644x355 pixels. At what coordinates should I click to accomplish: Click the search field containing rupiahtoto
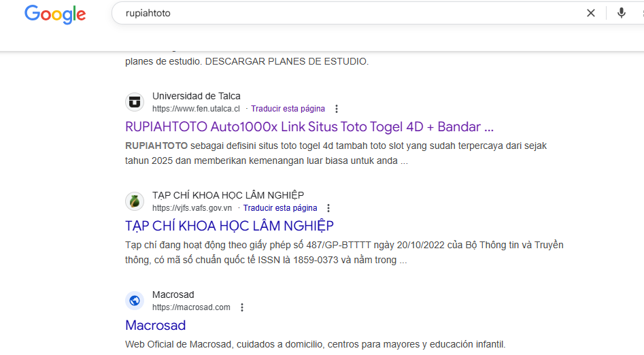(x=340, y=13)
